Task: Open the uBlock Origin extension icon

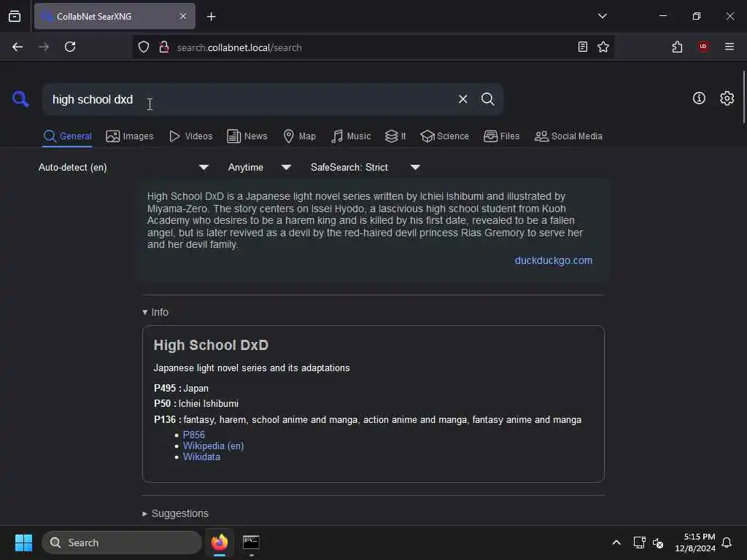Action: (703, 46)
